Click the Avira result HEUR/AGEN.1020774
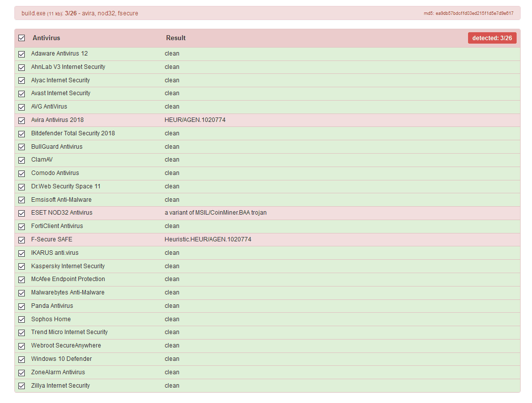The image size is (532, 403). (x=195, y=120)
